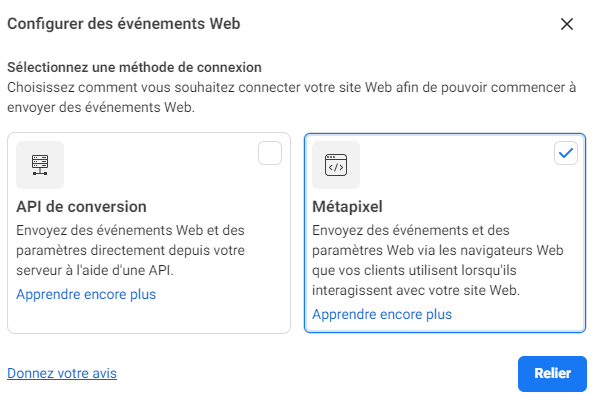
Task: Click the line starting with Choisissez comment vous souhaitez
Action: point(292,87)
